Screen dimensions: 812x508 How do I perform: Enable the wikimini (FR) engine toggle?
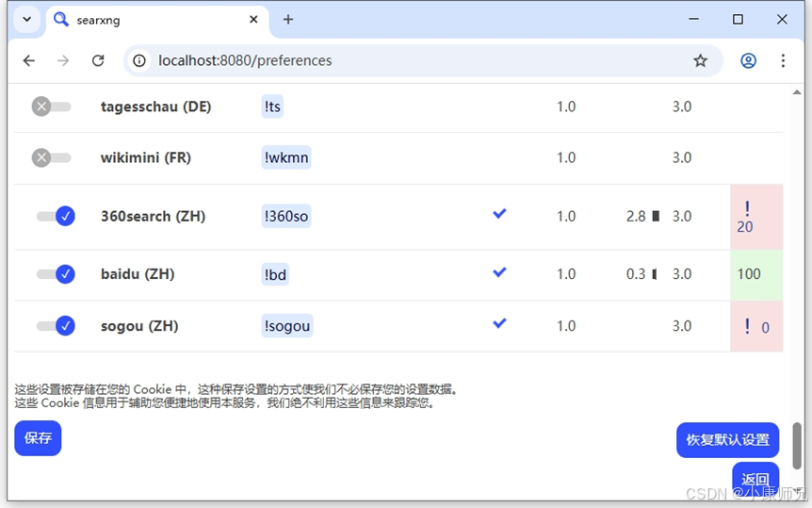tap(51, 157)
